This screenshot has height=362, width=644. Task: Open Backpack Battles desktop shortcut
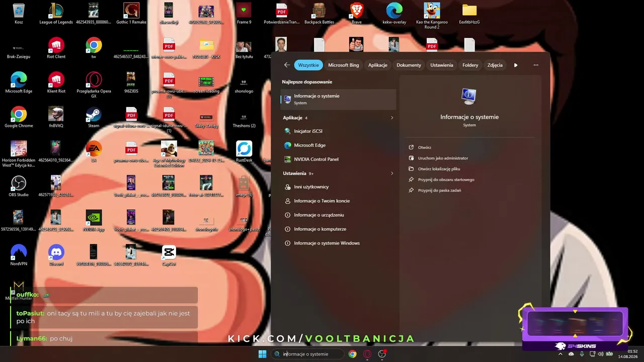point(319,14)
